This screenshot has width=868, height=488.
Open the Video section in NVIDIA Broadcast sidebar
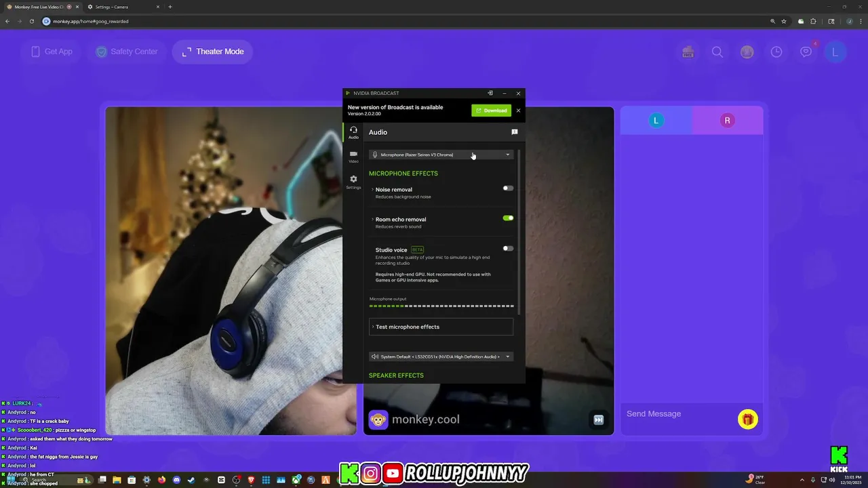353,157
